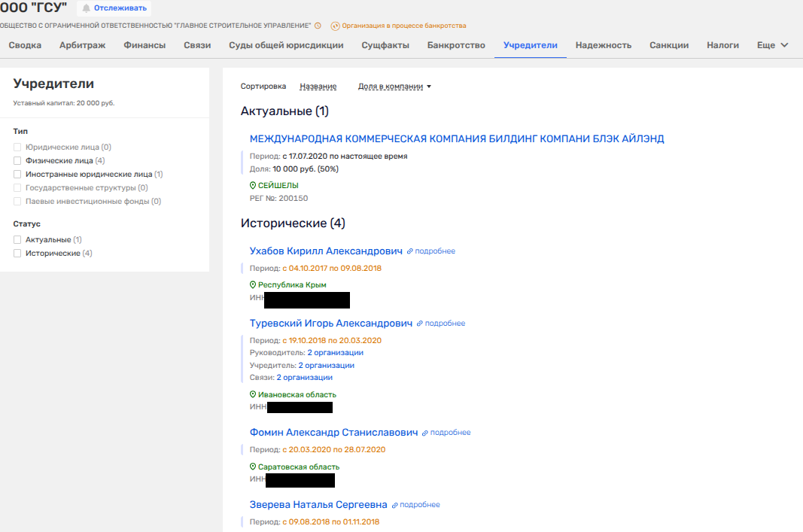Click the location pin beside Республика Крым
This screenshot has height=532, width=803.
coord(253,285)
